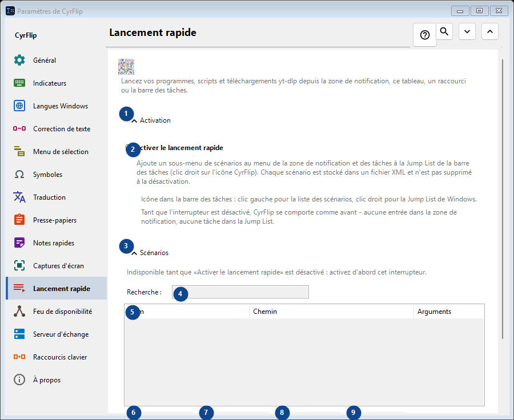Image resolution: width=514 pixels, height=420 pixels.
Task: Switch to Serveur d'échange settings
Action: tap(56, 334)
